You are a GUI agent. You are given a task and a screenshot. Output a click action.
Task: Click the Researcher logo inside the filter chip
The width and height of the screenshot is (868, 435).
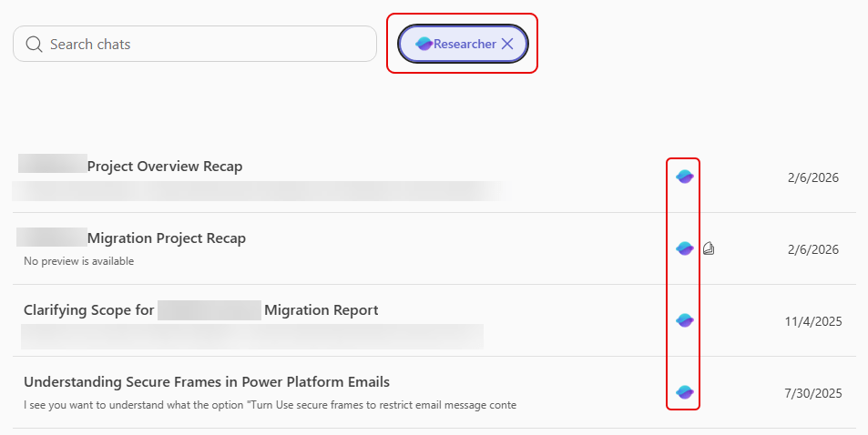coord(424,44)
